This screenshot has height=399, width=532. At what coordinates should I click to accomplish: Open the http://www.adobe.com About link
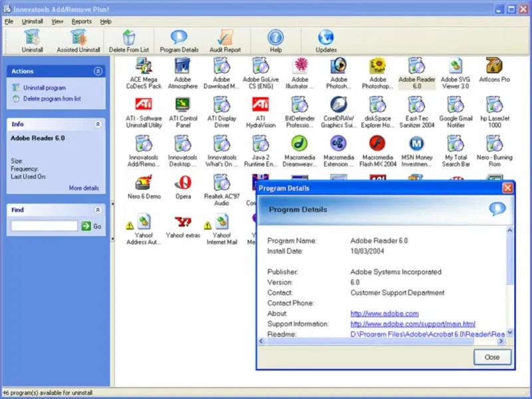point(384,313)
